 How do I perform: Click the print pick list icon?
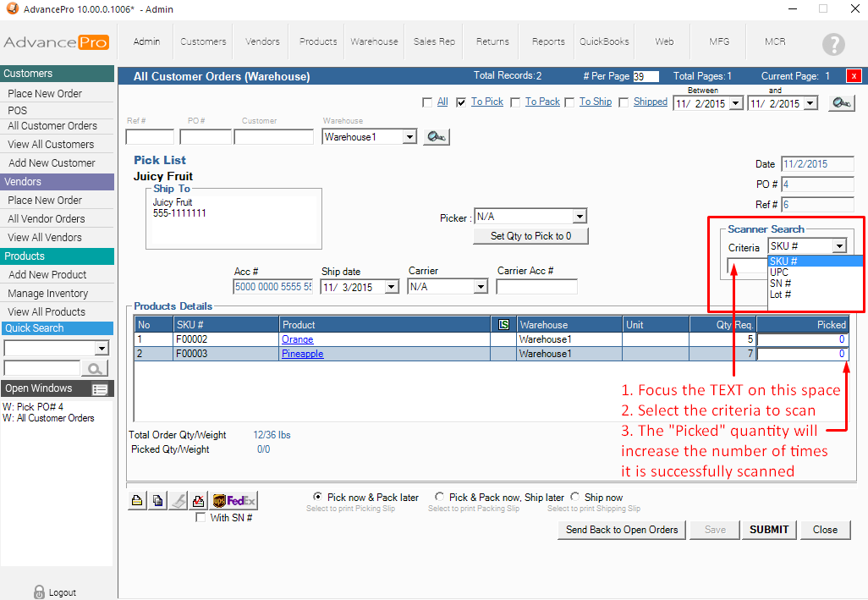137,500
